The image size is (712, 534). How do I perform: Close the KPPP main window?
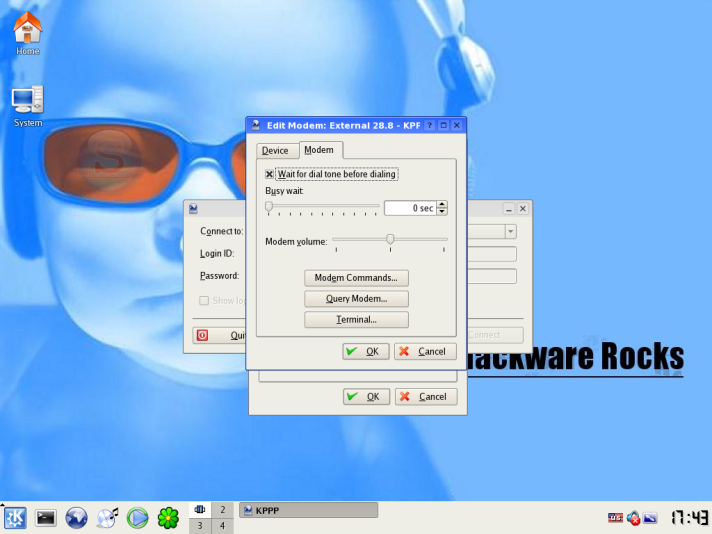(x=523, y=209)
